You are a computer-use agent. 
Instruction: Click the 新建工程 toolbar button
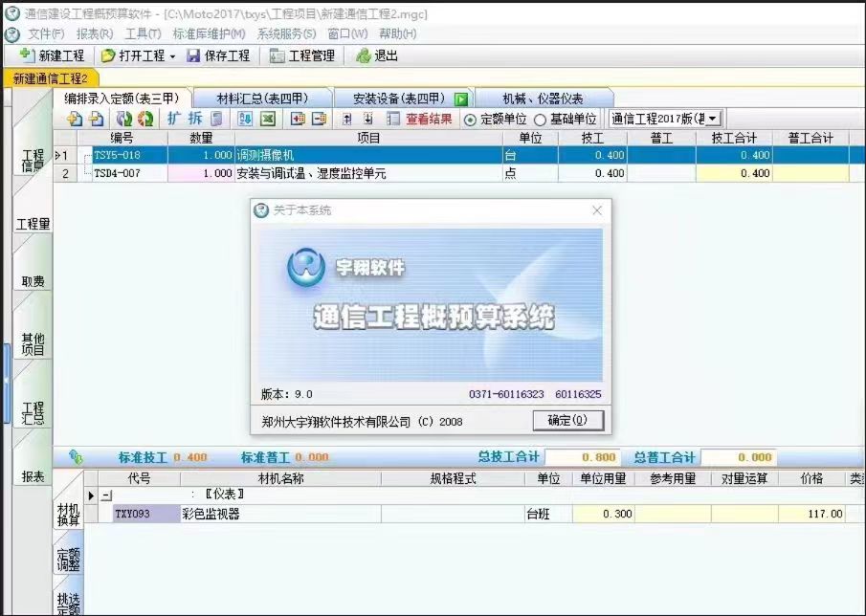[x=52, y=55]
